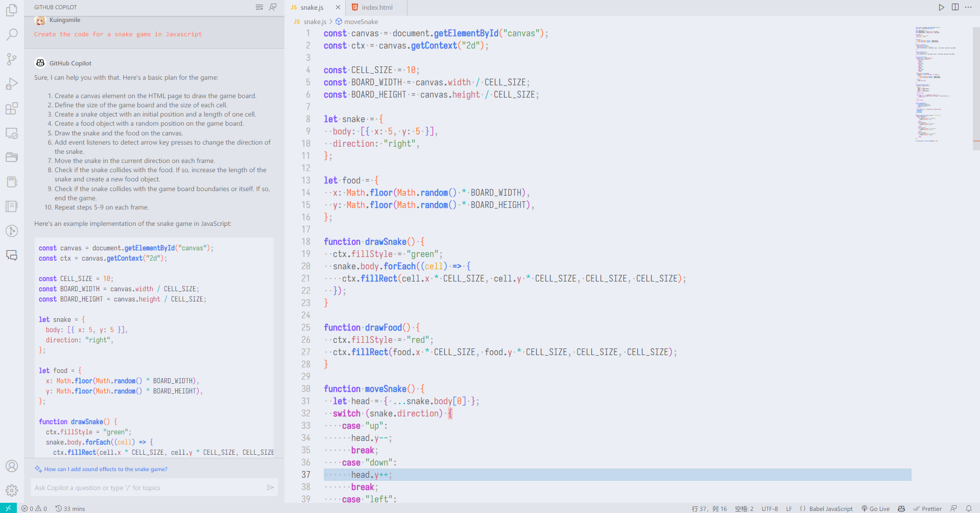Open the lined-page icon in activity bar
The image size is (980, 513).
coord(12,206)
